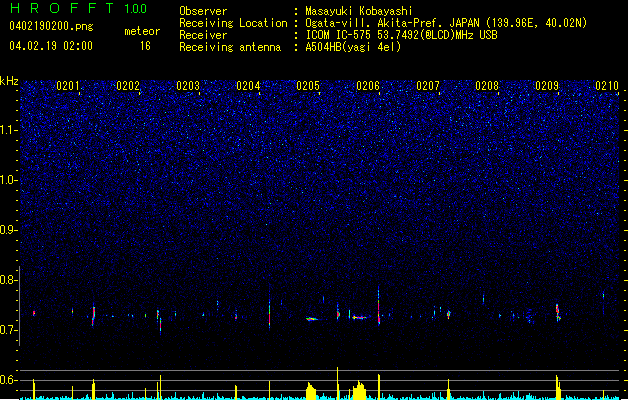This screenshot has height=400, width=629.
Task: Click the 0201 time marker
Action: pyautogui.click(x=68, y=86)
